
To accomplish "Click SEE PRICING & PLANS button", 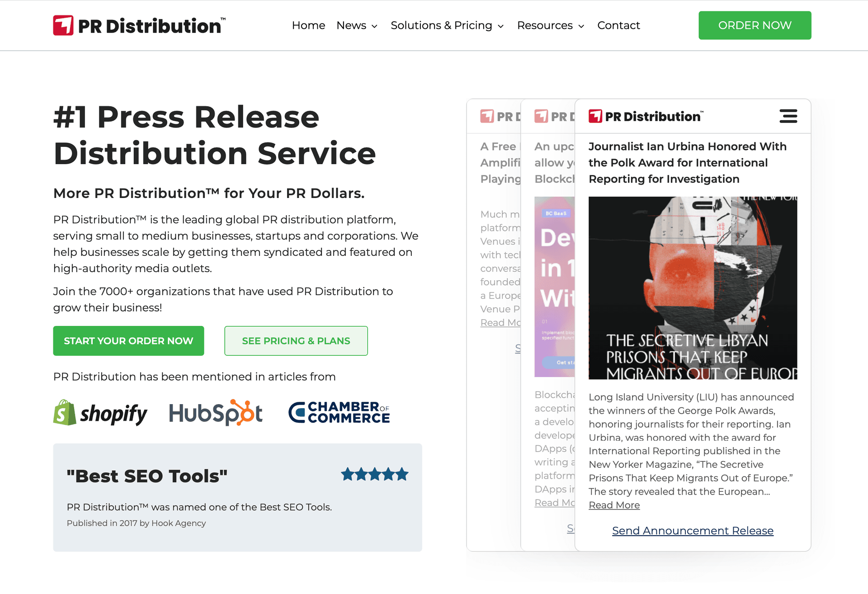I will [x=296, y=341].
